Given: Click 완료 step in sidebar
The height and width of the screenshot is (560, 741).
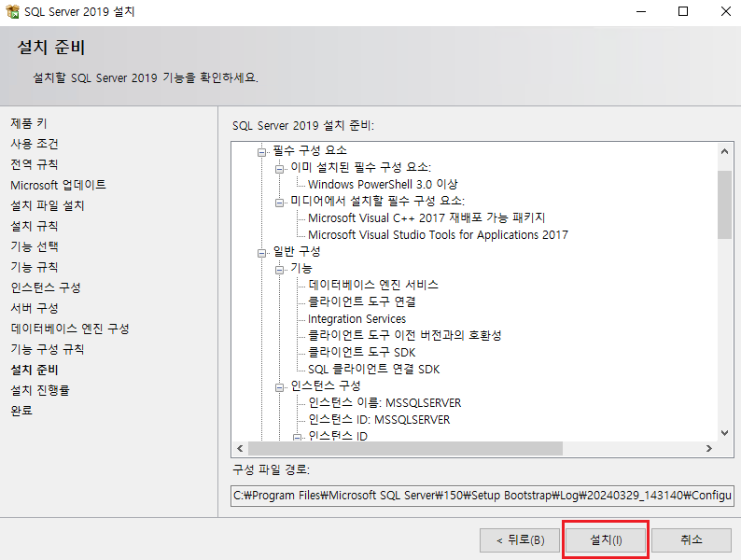Looking at the screenshot, I should 21,411.
